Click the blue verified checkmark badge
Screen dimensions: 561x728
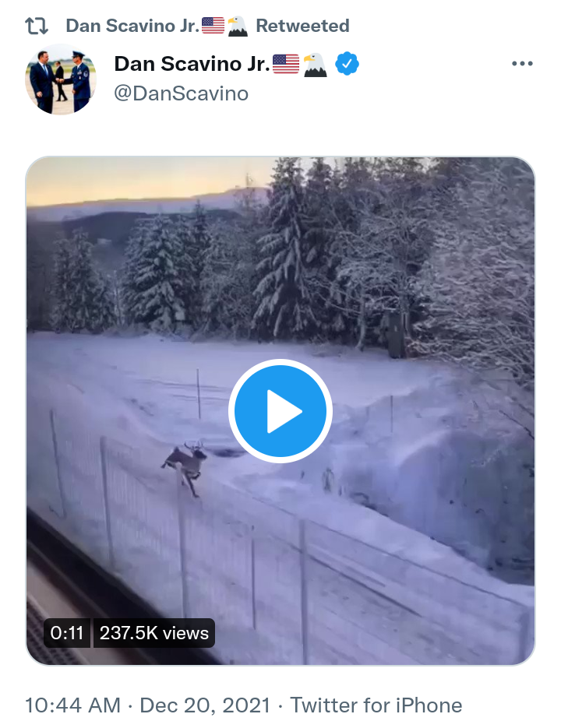coord(348,64)
